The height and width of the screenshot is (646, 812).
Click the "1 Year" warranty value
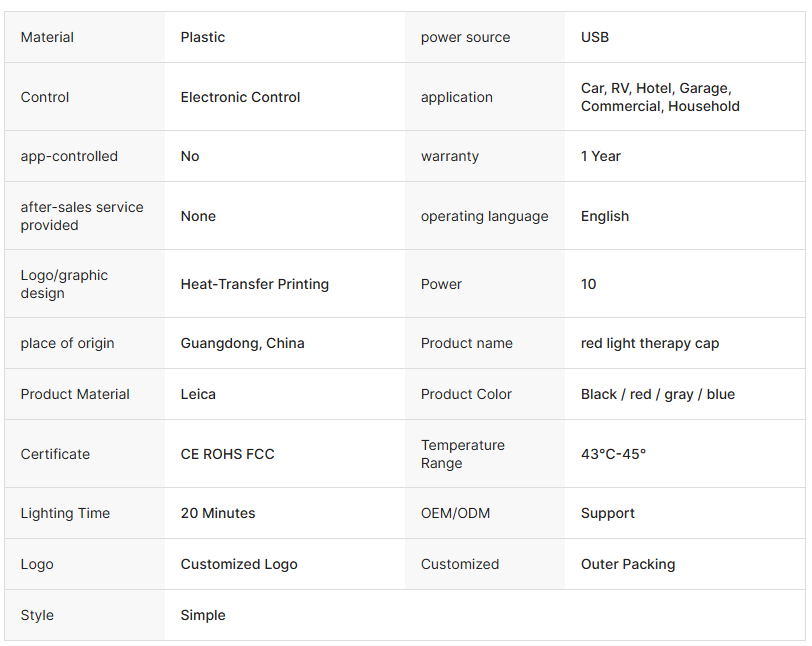click(601, 156)
